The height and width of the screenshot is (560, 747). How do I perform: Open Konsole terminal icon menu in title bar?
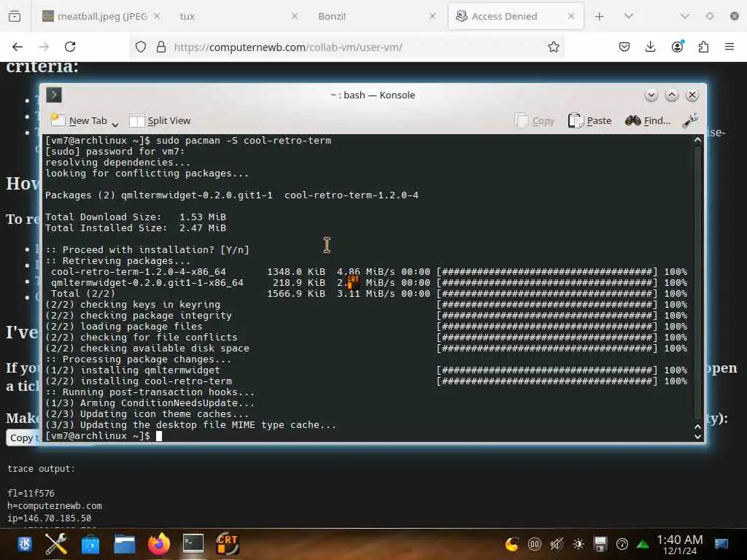point(54,95)
